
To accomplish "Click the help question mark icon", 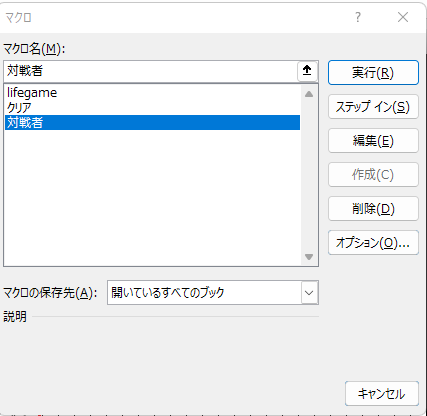I will [x=358, y=17].
